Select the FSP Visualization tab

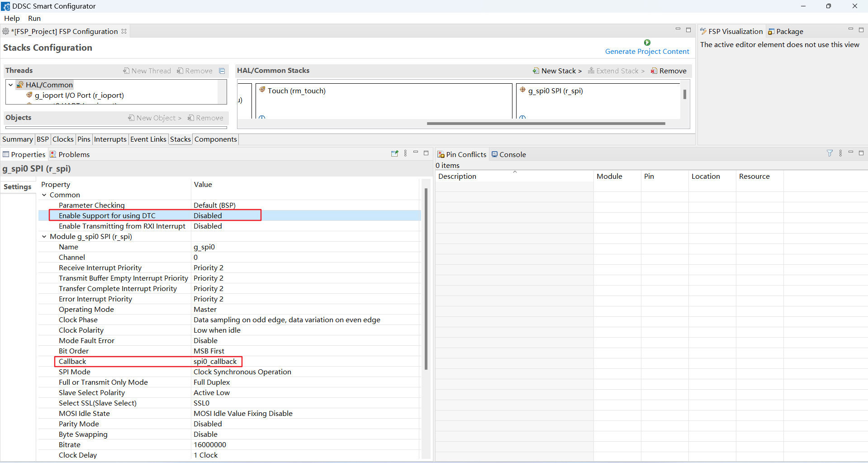coord(731,32)
